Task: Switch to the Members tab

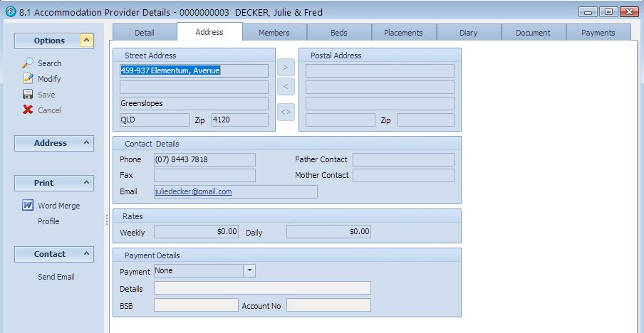Action: click(x=274, y=33)
